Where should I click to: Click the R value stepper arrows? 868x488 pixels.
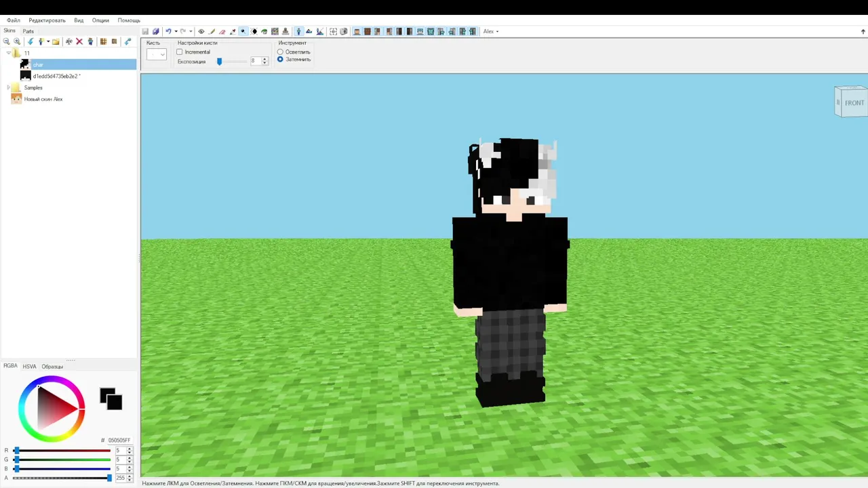point(130,451)
